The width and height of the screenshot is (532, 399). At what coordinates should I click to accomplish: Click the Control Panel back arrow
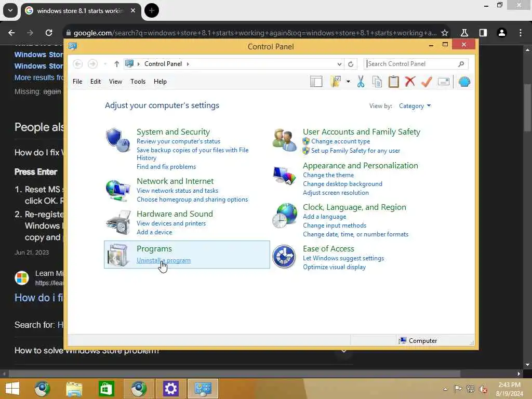pyautogui.click(x=78, y=64)
